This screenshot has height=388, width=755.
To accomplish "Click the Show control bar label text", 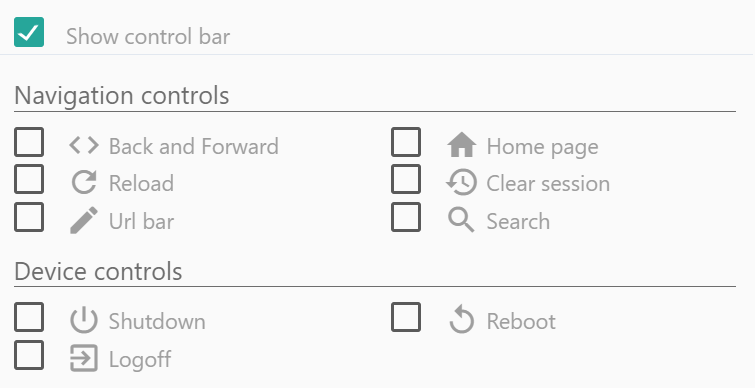I will tap(148, 37).
